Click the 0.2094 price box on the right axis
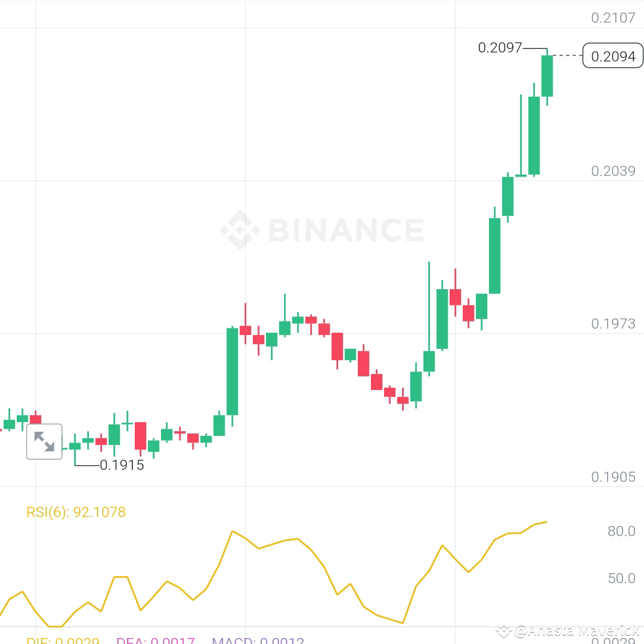644x644 pixels. point(612,55)
